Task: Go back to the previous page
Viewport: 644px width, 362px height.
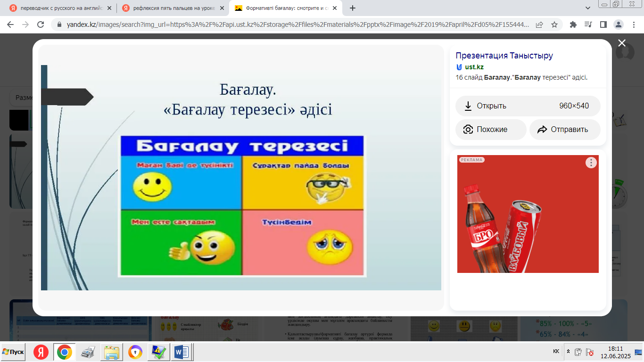Action: pos(11,25)
